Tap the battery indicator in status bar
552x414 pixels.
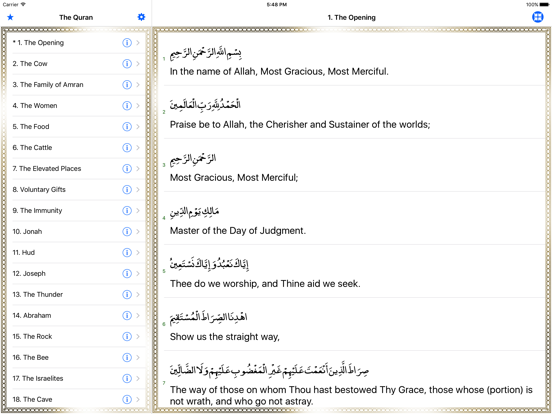(x=544, y=5)
